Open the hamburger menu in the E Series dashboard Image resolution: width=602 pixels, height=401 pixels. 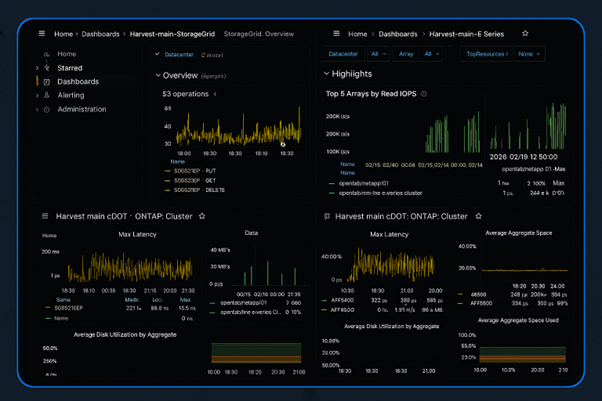tap(336, 34)
